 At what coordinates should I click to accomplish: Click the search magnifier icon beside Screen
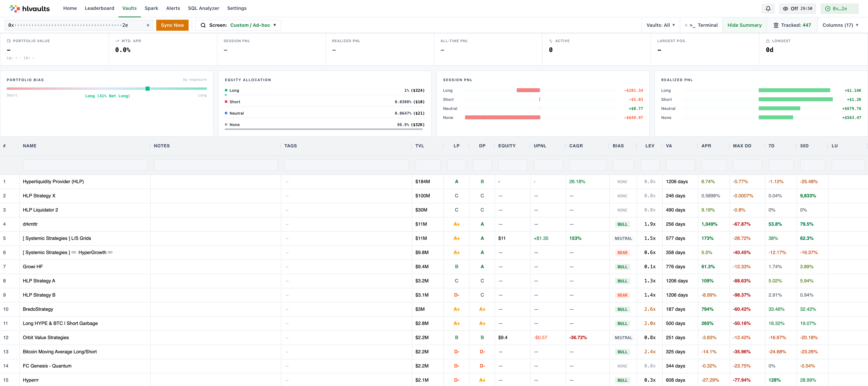[203, 25]
